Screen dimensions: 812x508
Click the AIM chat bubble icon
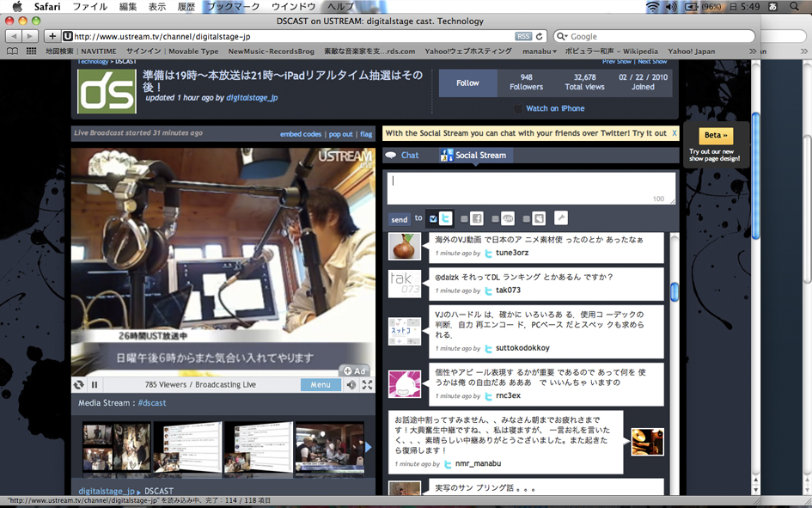(x=508, y=218)
